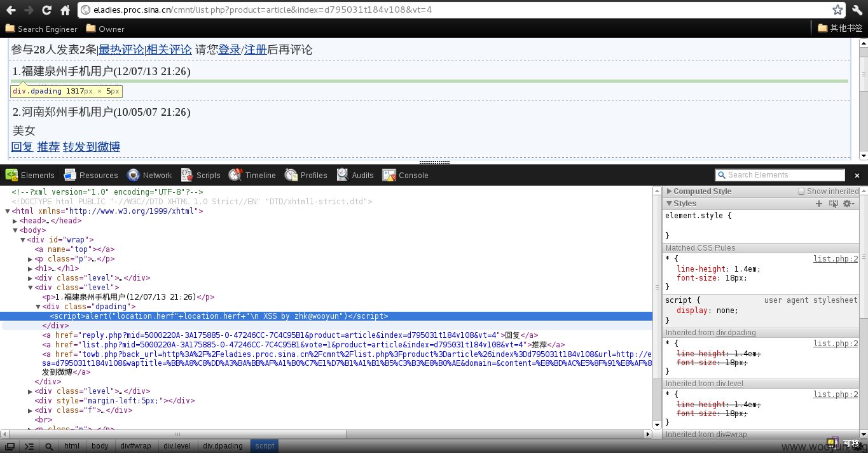This screenshot has height=453, width=868.
Task: Select the highlighted script alert line
Action: 326,316
